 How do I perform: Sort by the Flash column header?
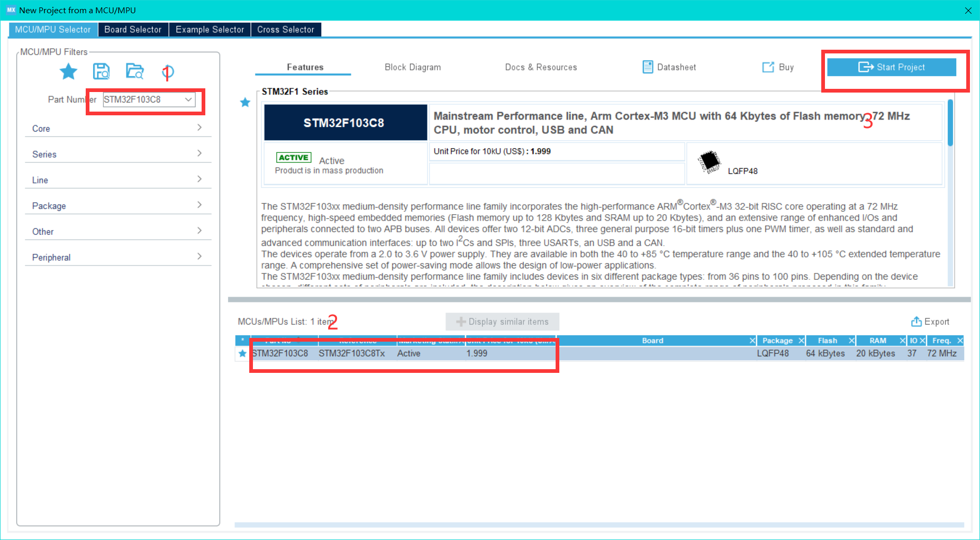point(827,341)
